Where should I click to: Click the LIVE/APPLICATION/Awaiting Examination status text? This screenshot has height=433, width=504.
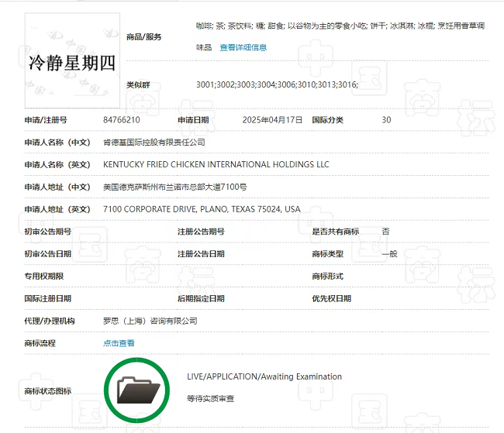point(264,377)
